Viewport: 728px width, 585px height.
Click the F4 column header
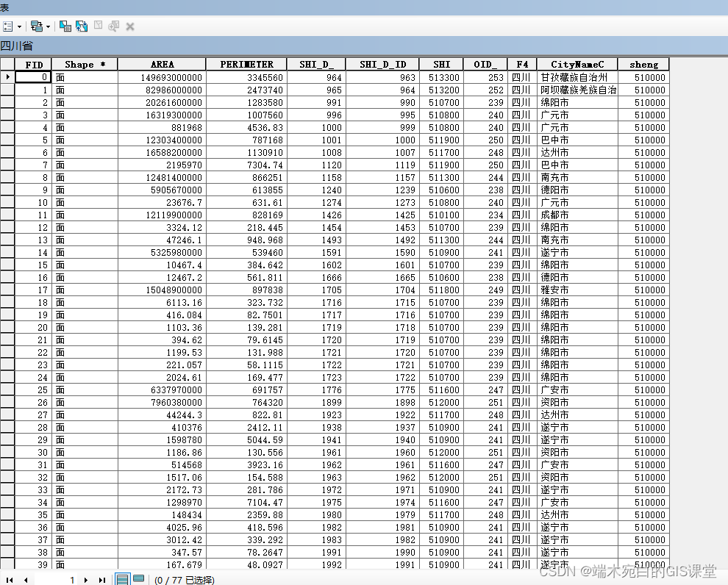click(522, 65)
